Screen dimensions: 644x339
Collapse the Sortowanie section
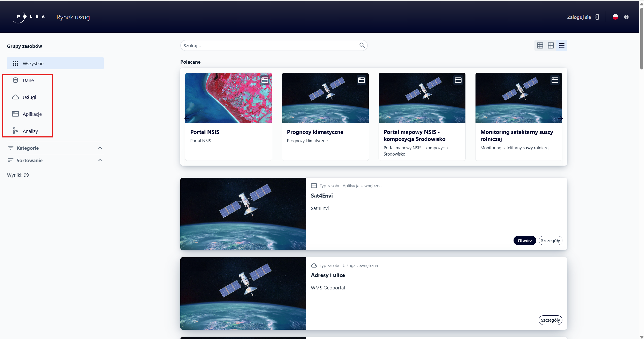(100, 160)
